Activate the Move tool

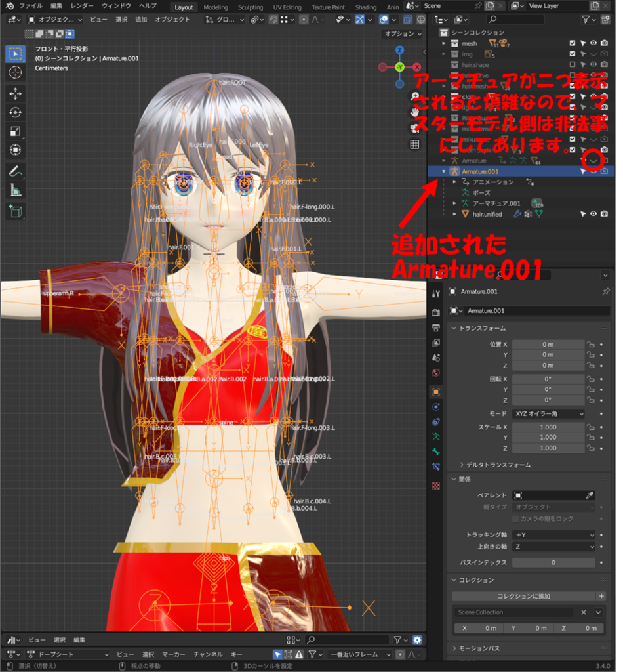[16, 93]
